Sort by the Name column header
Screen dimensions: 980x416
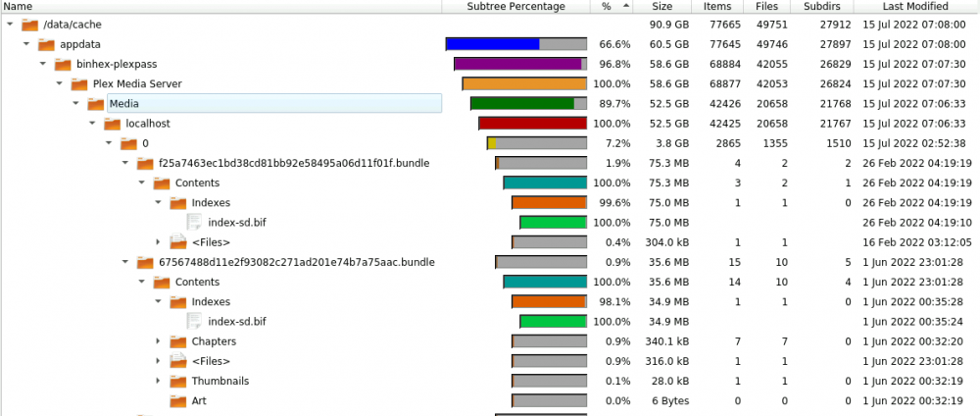point(220,6)
